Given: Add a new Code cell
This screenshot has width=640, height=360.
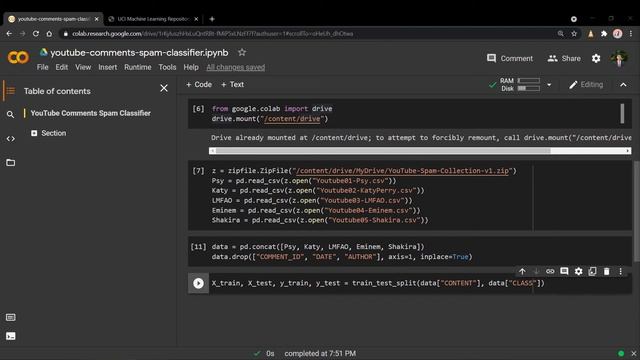Looking at the screenshot, I should coord(199,84).
